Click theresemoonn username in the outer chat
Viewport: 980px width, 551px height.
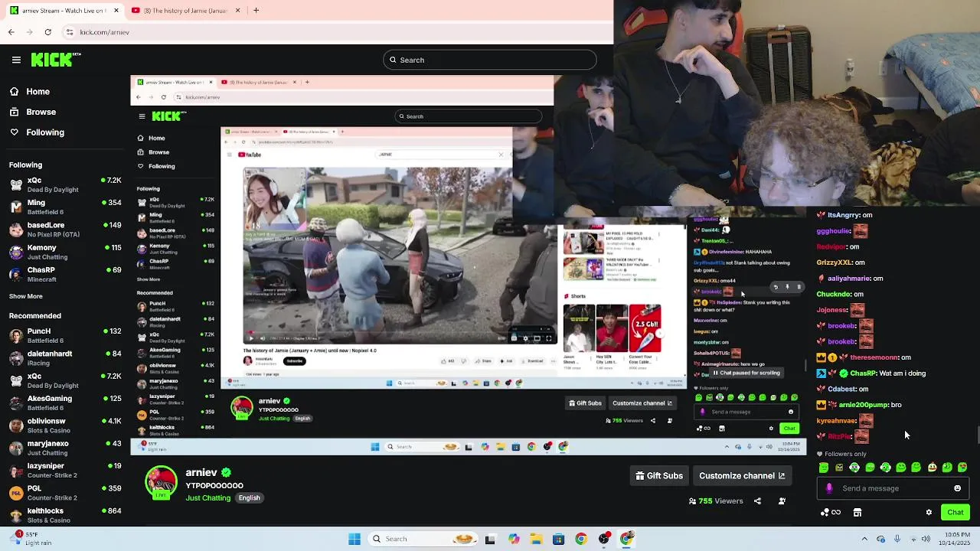coord(874,357)
